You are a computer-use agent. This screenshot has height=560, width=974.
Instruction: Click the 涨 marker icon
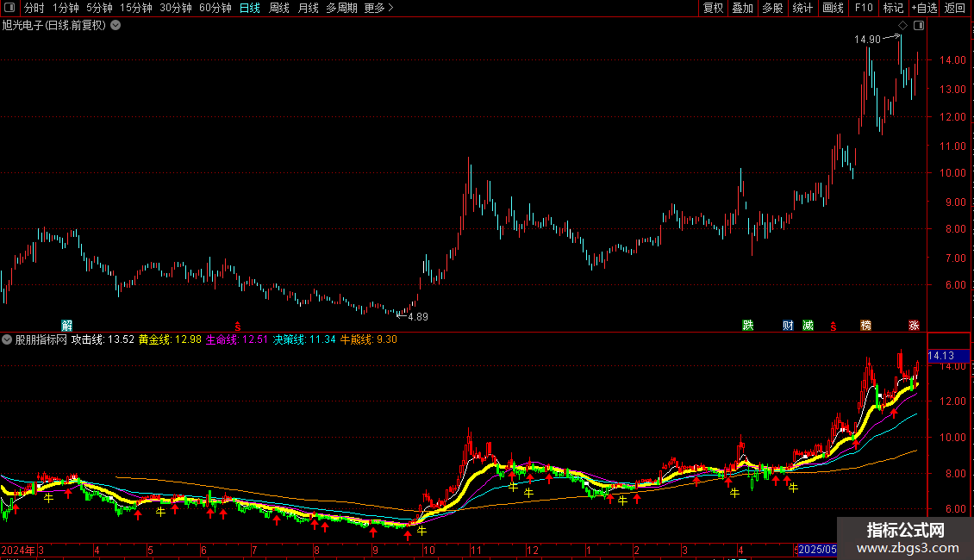pos(914,326)
